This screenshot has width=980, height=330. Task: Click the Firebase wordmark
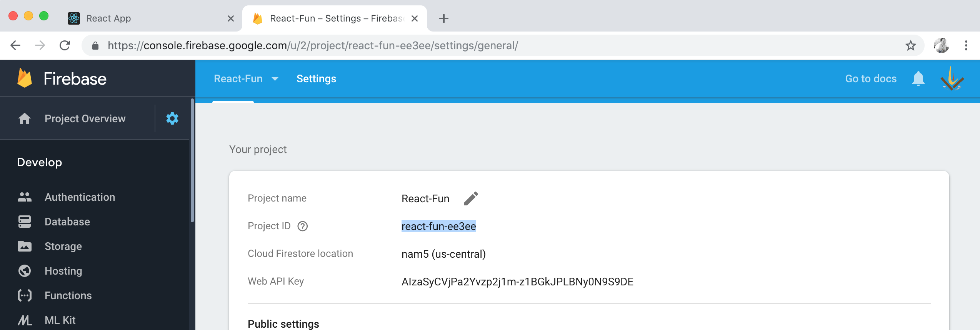[75, 78]
